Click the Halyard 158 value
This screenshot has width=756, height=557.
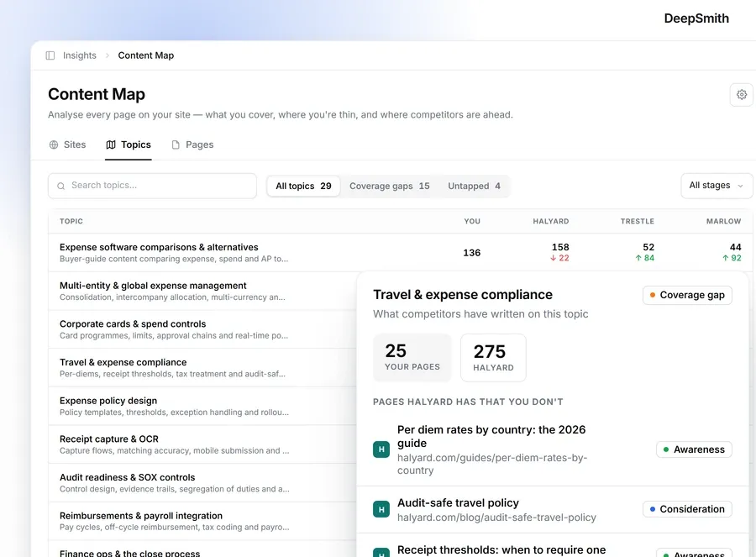[x=560, y=247]
